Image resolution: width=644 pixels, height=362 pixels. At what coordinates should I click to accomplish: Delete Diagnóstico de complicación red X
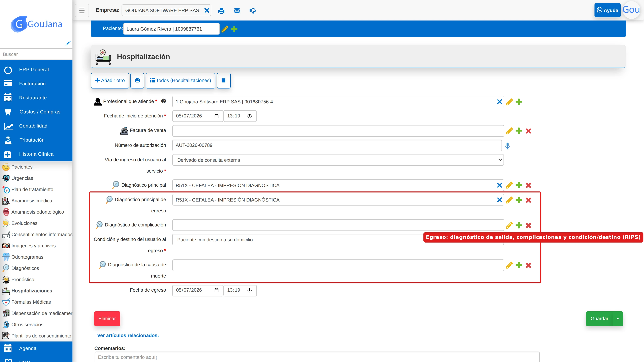coord(528,225)
